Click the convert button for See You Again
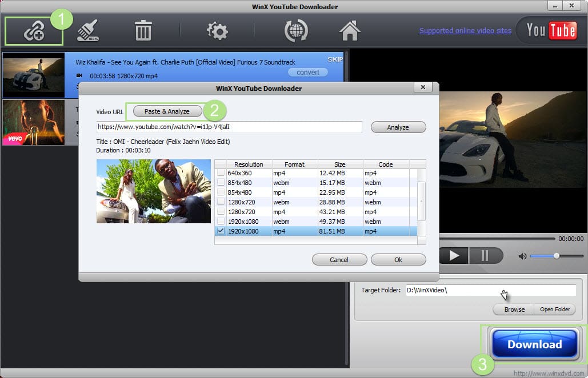 (x=308, y=73)
